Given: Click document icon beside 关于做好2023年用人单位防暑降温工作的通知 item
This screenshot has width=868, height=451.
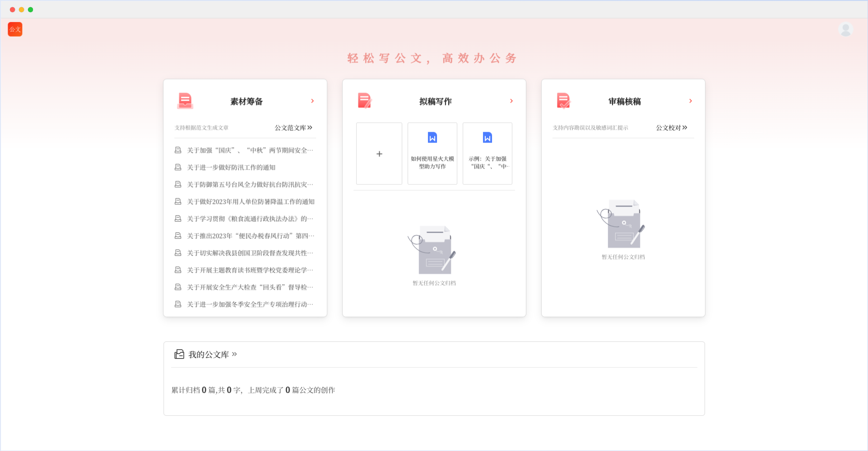Looking at the screenshot, I should click(x=178, y=201).
